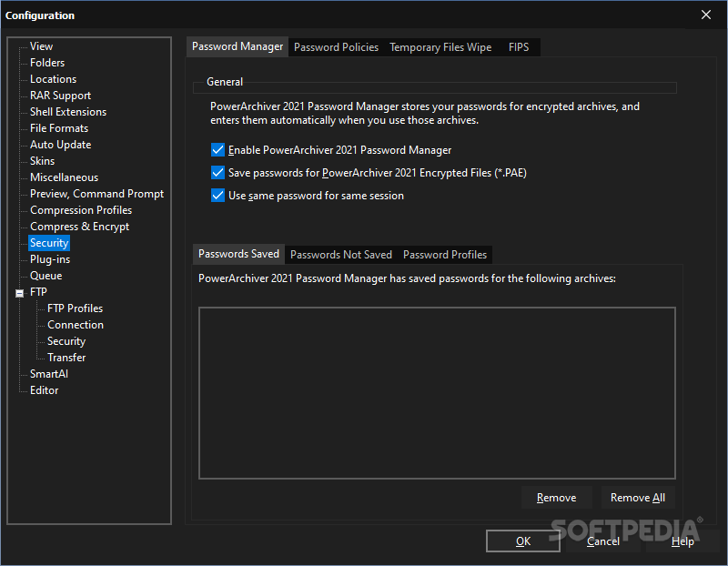Select Locations in the tree
The width and height of the screenshot is (728, 566).
[54, 79]
